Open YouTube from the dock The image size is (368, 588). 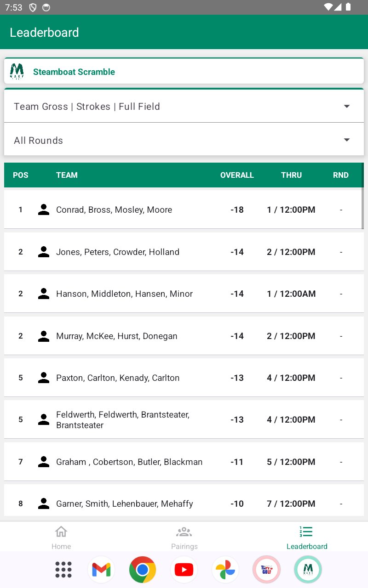point(184,570)
